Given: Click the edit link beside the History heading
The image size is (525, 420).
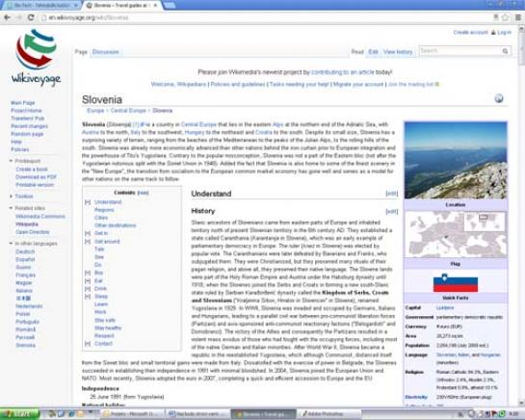Looking at the screenshot, I should pos(392,211).
